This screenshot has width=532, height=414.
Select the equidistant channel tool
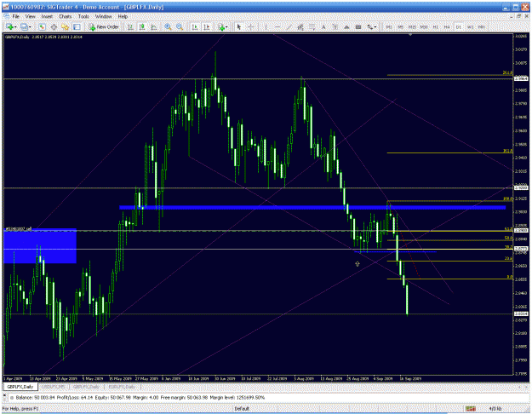[x=300, y=26]
